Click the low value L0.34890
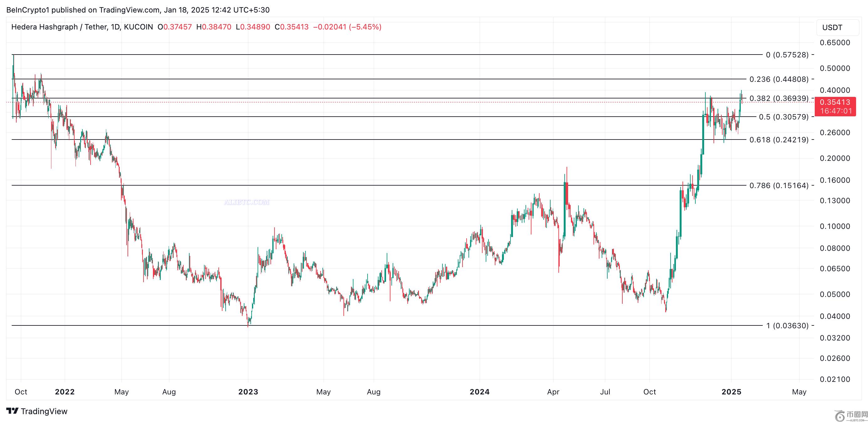This screenshot has width=868, height=422. tap(253, 27)
